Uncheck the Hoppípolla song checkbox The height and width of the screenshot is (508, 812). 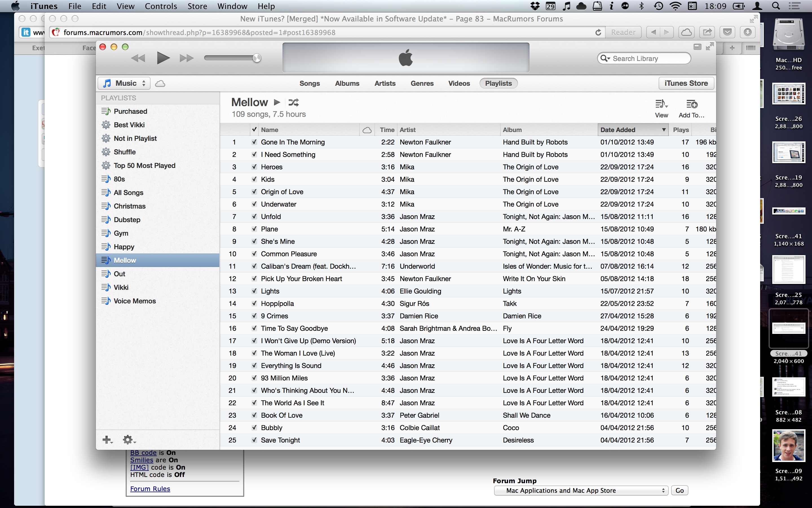[x=254, y=304]
